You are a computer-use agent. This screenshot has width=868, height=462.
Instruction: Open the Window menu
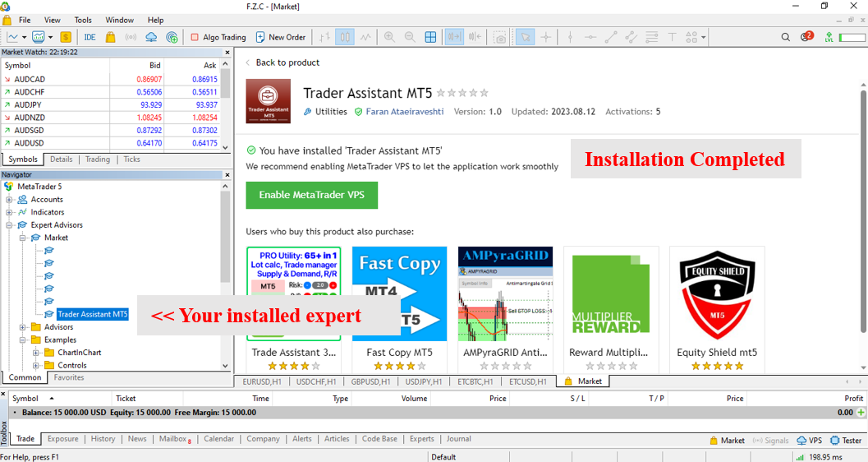coord(120,20)
